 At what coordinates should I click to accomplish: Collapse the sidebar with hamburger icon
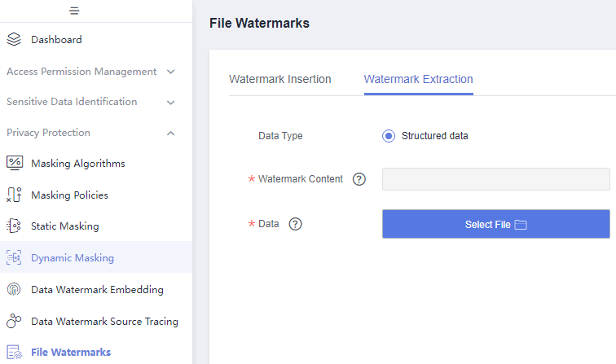[x=74, y=11]
